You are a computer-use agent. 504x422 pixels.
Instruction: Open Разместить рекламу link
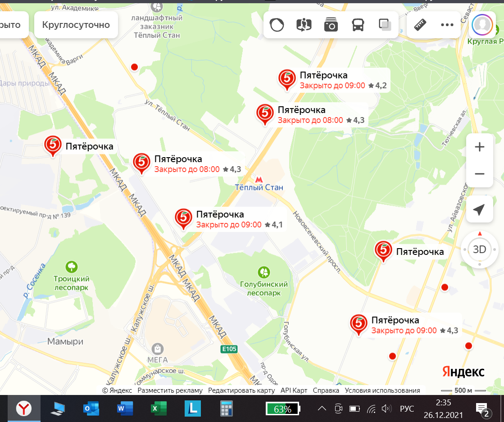170,390
